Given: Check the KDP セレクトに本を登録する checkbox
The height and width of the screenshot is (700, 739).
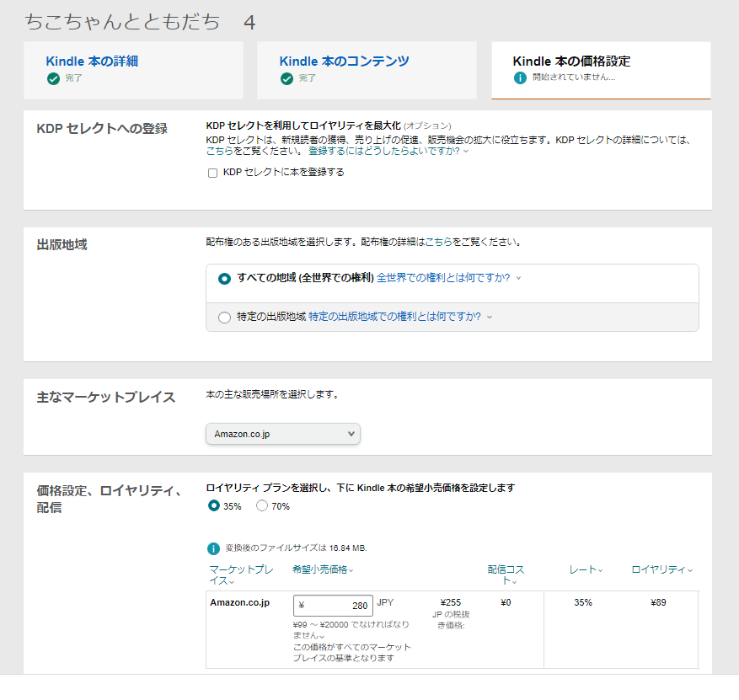Looking at the screenshot, I should 212,173.
